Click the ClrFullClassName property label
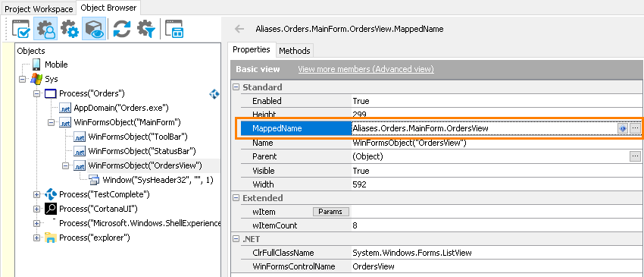 click(283, 253)
